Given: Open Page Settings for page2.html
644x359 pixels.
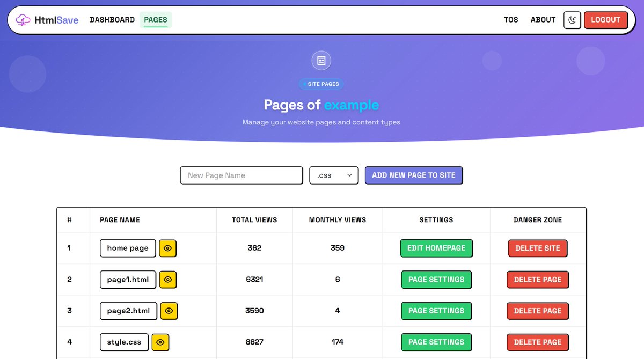Looking at the screenshot, I should (x=436, y=311).
